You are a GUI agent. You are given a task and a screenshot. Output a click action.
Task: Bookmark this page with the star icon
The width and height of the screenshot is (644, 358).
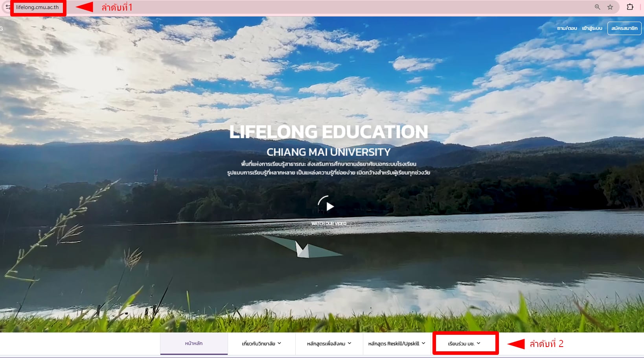[x=610, y=7]
